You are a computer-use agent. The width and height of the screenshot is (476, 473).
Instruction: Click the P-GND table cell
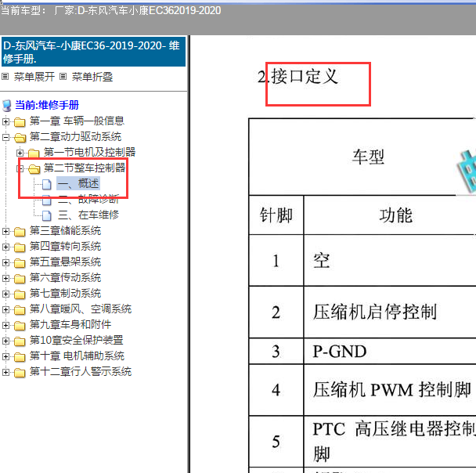click(390, 352)
